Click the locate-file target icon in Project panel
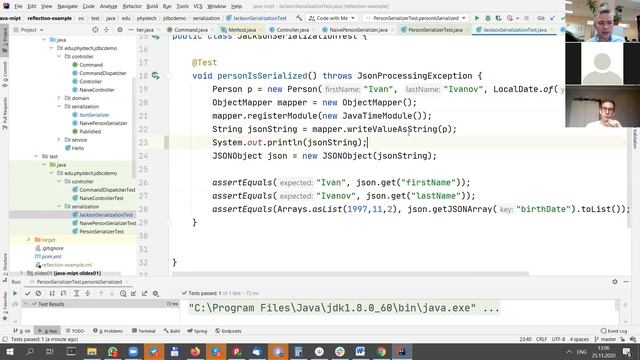The width and height of the screenshot is (640, 360). point(95,30)
